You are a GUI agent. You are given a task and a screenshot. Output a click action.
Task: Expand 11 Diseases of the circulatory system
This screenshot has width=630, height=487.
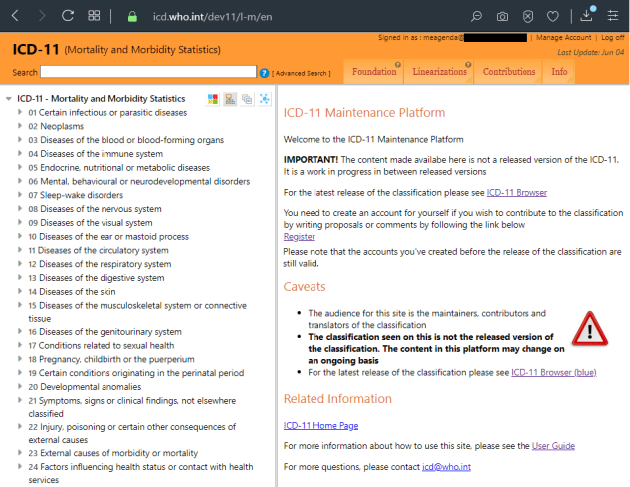[20, 250]
